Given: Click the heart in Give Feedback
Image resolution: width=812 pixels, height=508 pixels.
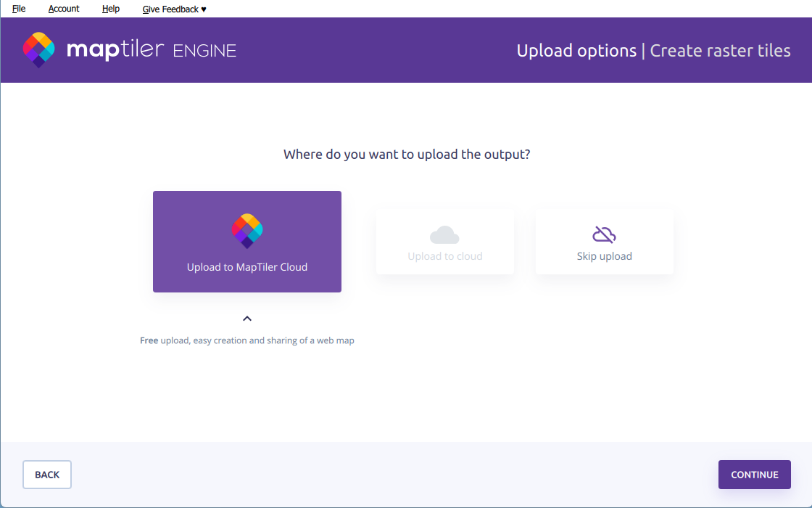Looking at the screenshot, I should [x=204, y=9].
